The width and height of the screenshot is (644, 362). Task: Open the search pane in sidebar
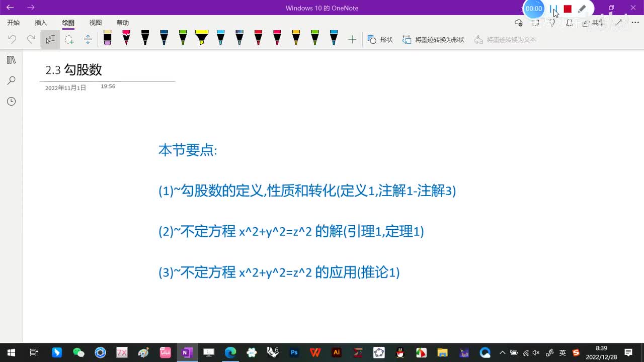[x=11, y=80]
